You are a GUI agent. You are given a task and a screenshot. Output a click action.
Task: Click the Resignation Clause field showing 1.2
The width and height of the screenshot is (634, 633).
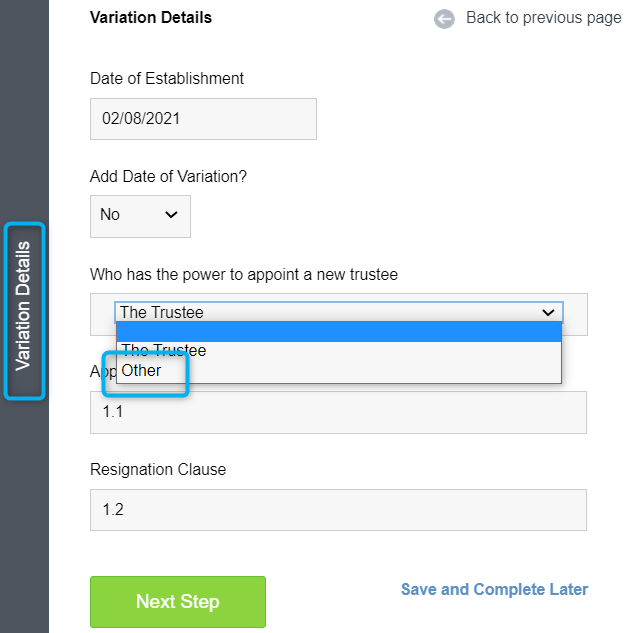[338, 510]
